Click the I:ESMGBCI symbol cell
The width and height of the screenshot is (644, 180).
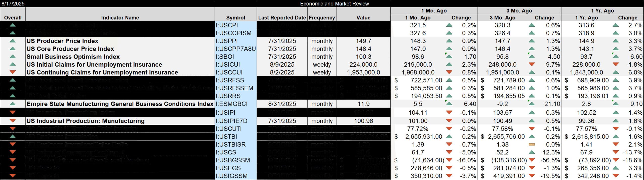235,104
